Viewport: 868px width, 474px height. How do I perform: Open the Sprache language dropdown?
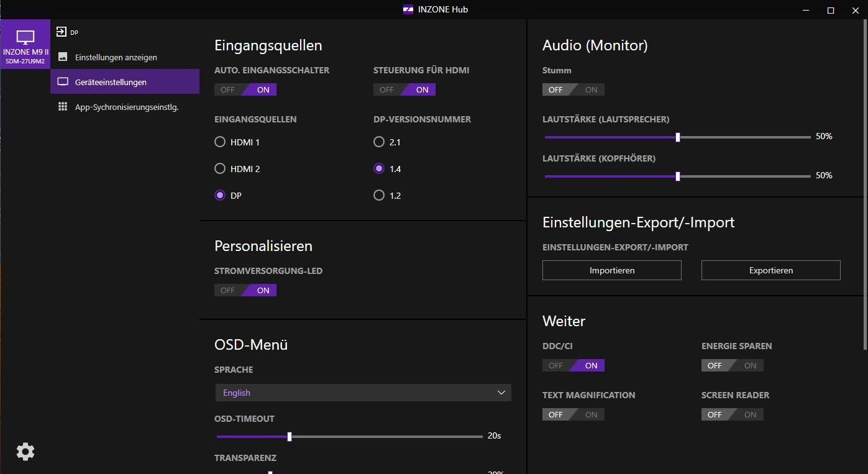pos(363,393)
